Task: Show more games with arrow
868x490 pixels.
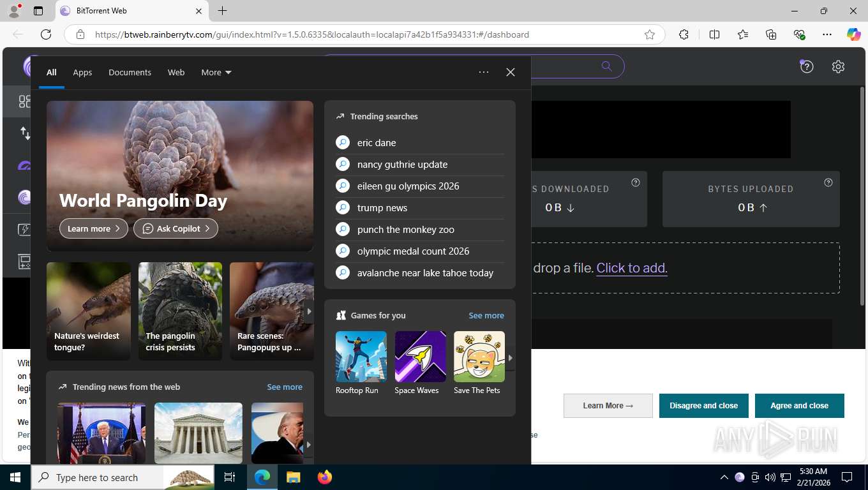Action: click(x=510, y=358)
